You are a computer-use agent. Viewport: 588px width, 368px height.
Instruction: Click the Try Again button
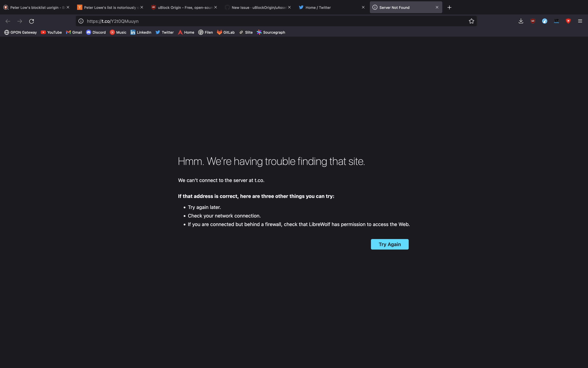[390, 244]
